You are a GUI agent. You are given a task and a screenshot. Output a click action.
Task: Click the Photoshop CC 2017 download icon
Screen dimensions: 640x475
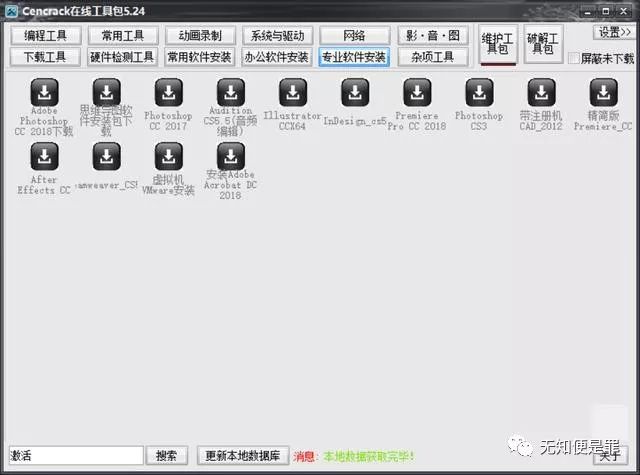169,92
